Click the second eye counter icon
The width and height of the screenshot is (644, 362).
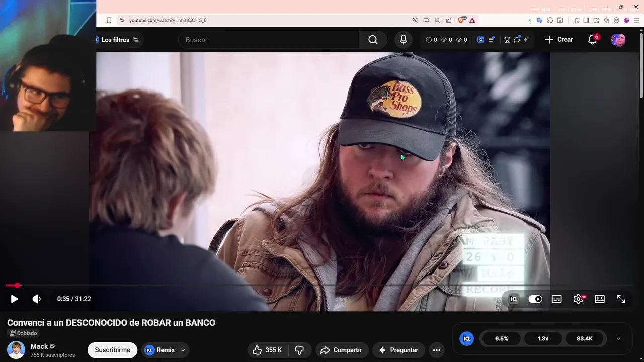tap(461, 40)
